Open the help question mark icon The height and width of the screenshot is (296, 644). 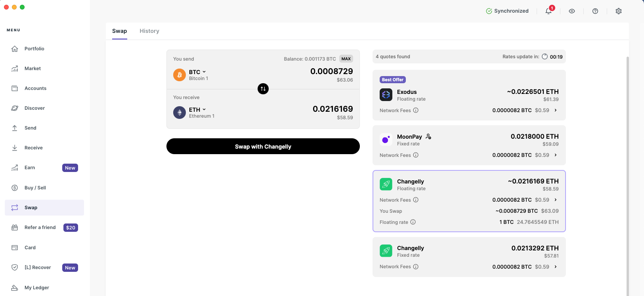point(595,11)
